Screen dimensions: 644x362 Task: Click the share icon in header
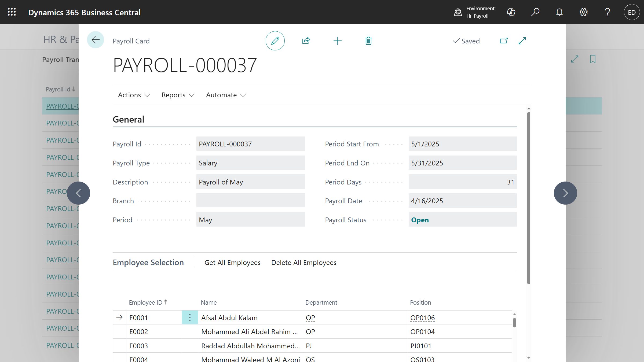coord(306,41)
